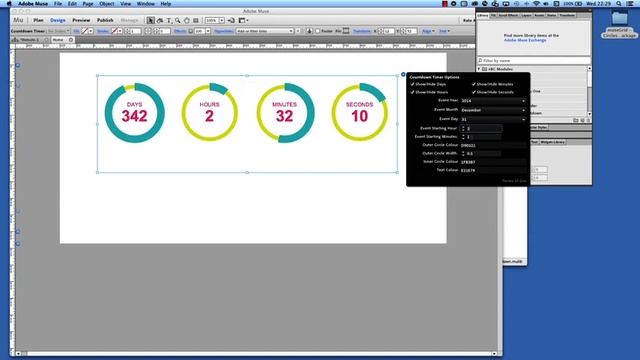Select the Hand pan tool

coord(187,20)
